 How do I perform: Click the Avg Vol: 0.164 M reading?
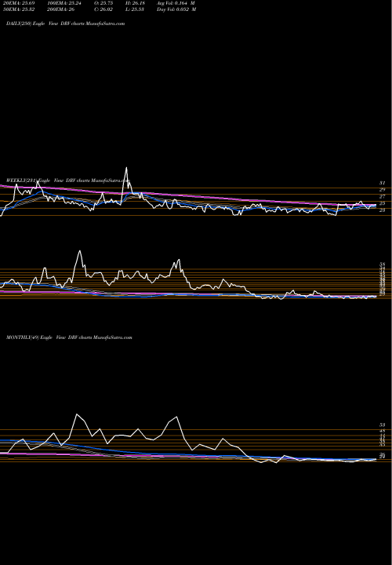click(x=176, y=3)
